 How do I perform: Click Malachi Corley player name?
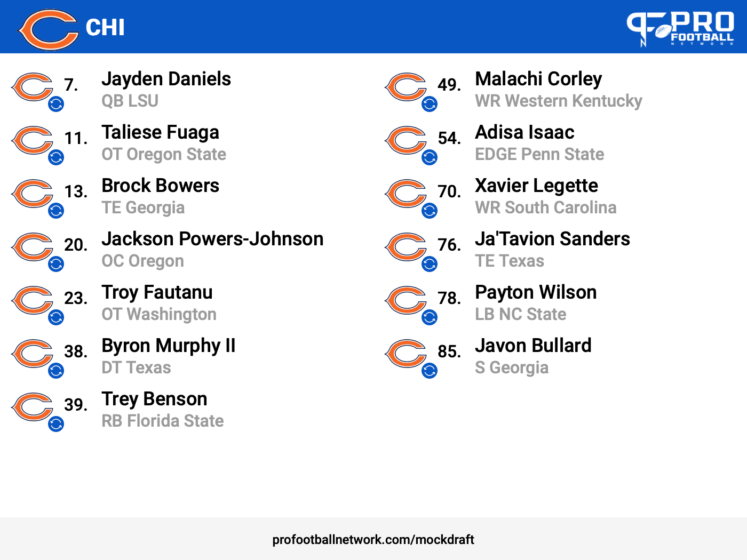(x=538, y=79)
